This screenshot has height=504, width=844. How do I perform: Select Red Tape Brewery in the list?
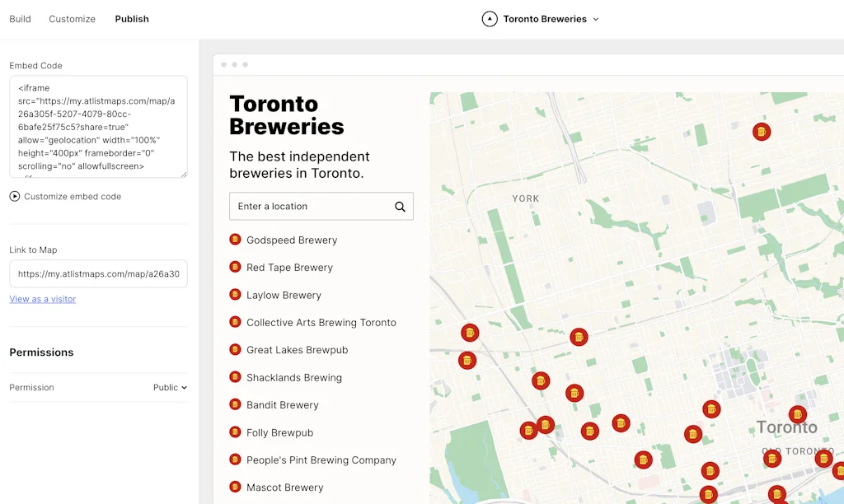tap(289, 268)
